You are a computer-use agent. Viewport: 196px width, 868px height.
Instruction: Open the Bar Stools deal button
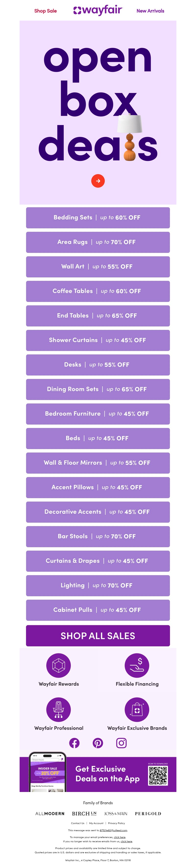[x=98, y=536]
